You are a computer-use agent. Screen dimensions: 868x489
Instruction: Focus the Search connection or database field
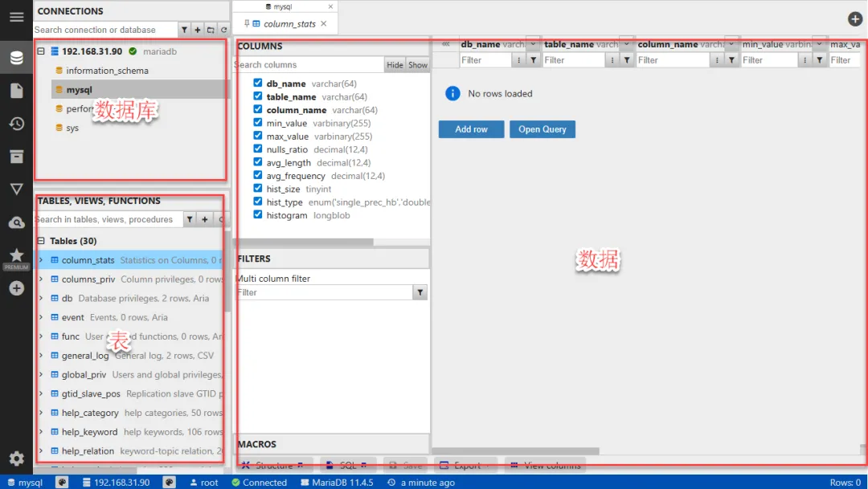(x=105, y=30)
